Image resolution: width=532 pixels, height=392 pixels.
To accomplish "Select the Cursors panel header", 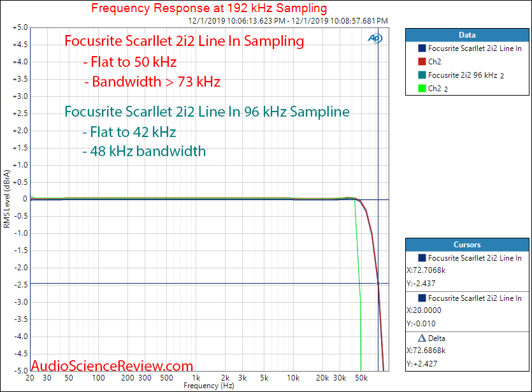I will 467,245.
